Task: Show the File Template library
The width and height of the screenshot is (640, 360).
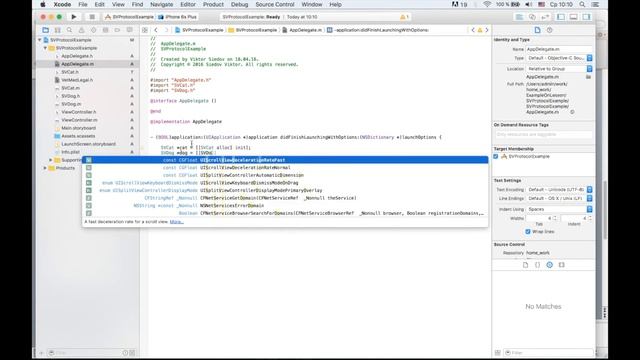Action: coord(525,265)
